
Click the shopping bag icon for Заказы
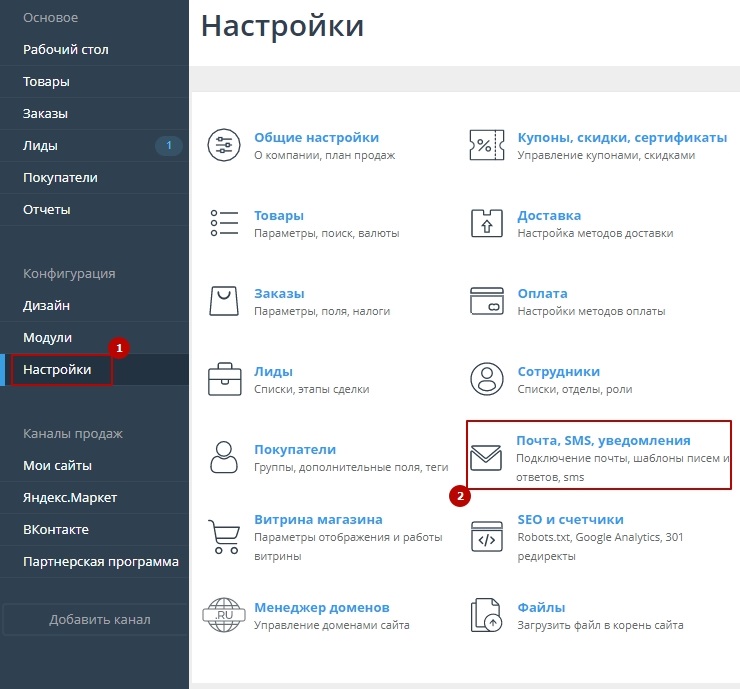(x=224, y=301)
